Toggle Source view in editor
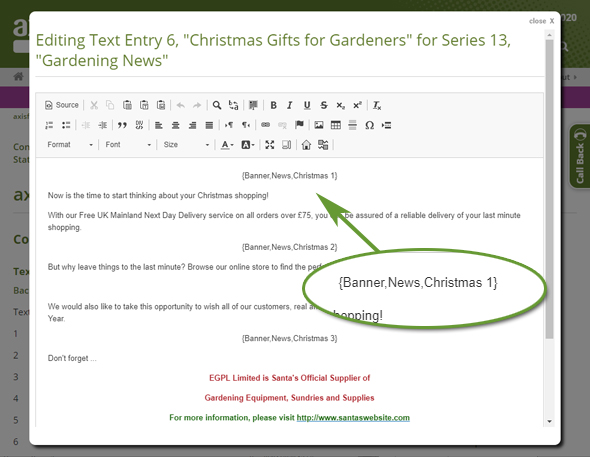This screenshot has width=590, height=457. pyautogui.click(x=62, y=105)
